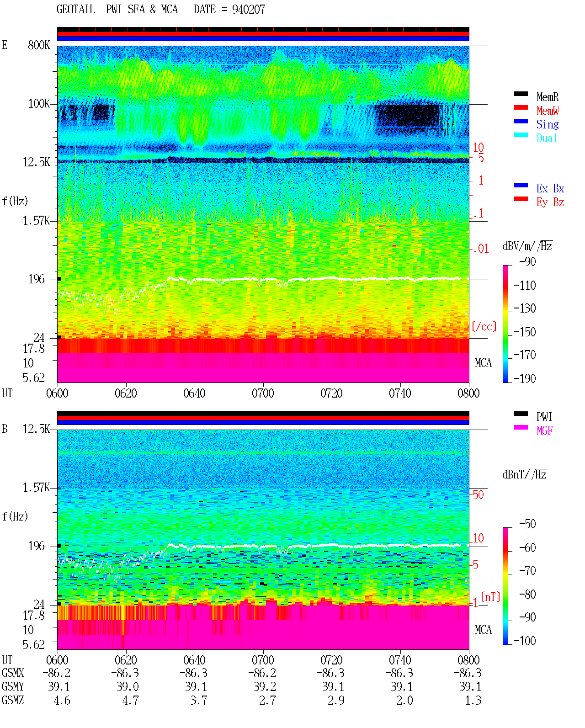
Task: Select the 'MemW' legend label
Action: (548, 111)
